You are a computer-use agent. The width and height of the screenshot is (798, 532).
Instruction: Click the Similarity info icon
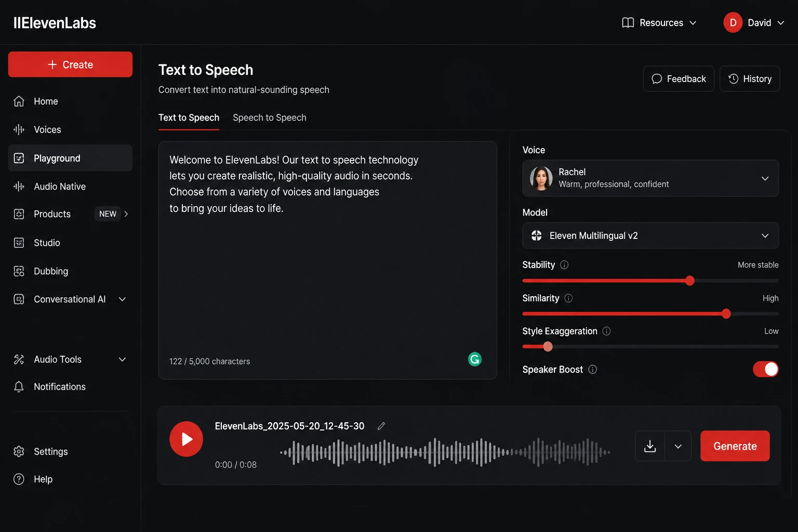click(x=568, y=298)
